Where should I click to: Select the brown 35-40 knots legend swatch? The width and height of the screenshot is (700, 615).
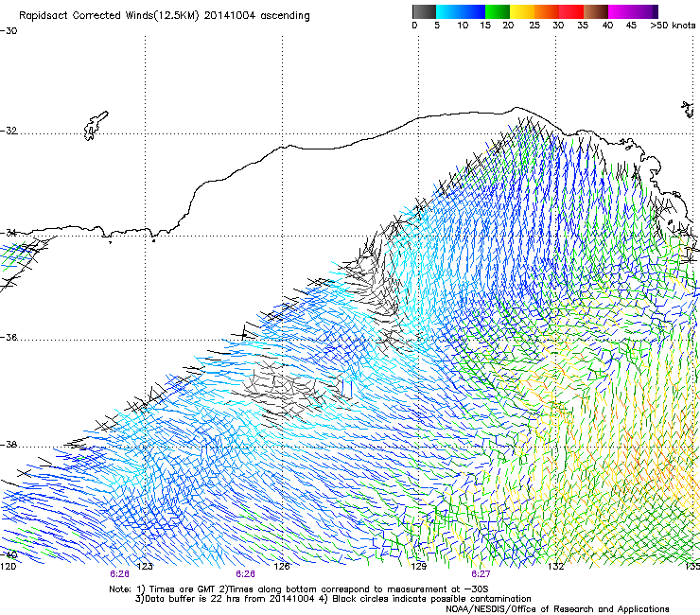click(x=596, y=11)
